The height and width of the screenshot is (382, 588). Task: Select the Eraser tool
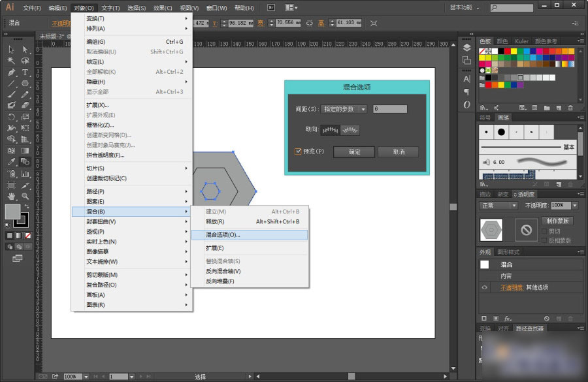[x=25, y=105]
